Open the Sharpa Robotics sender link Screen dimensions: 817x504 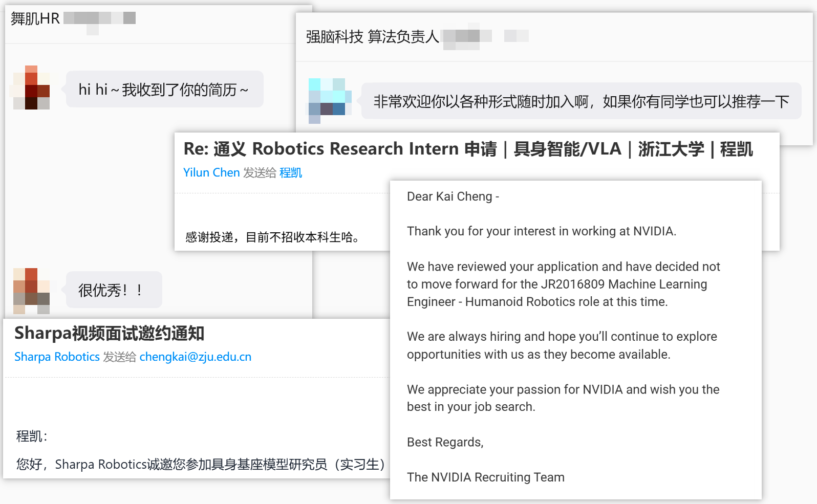pos(57,357)
